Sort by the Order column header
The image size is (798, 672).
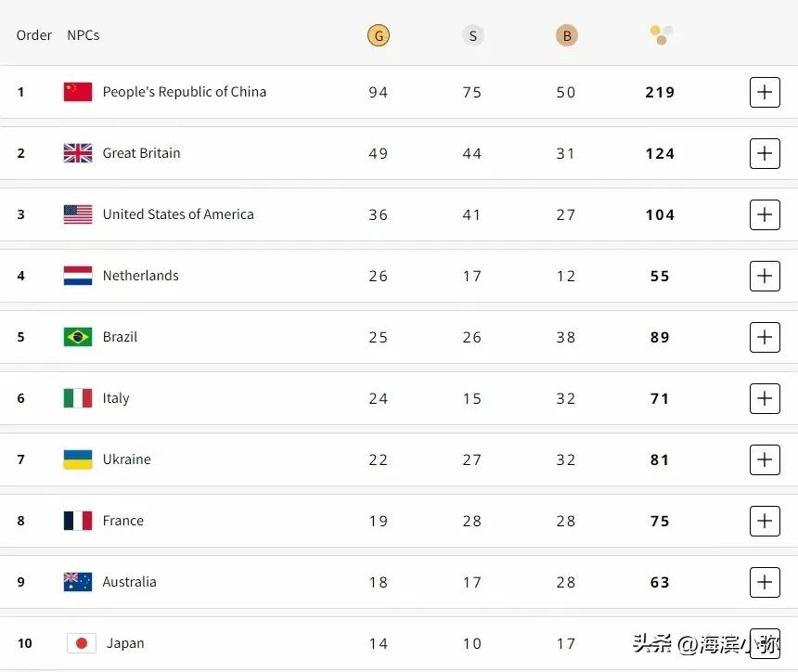tap(34, 35)
